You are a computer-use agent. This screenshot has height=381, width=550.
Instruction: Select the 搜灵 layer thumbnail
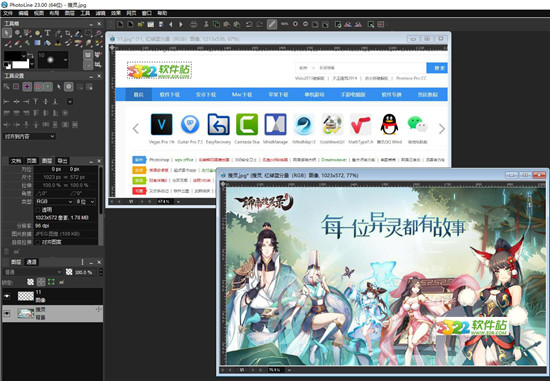(26, 313)
